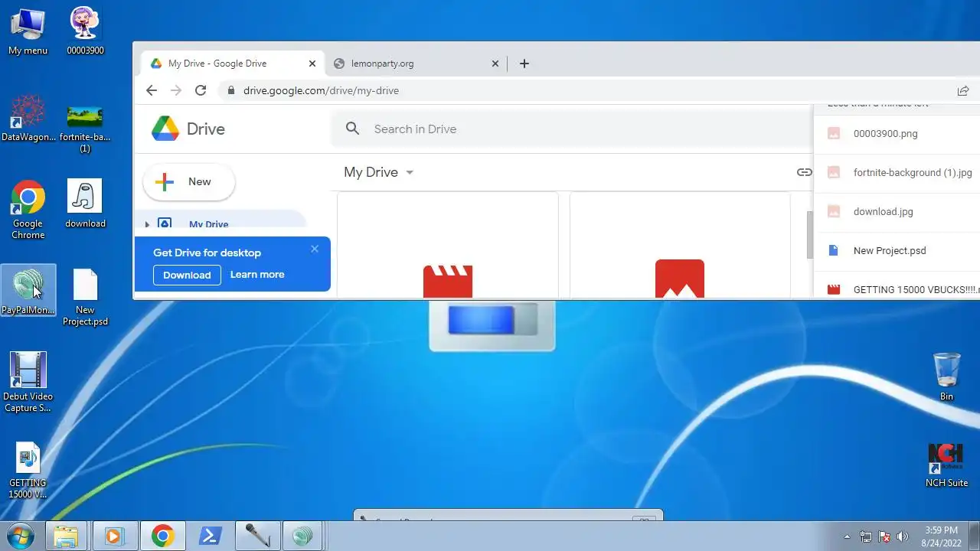Expand My Drive tree arrow in sidebar

coord(147,224)
